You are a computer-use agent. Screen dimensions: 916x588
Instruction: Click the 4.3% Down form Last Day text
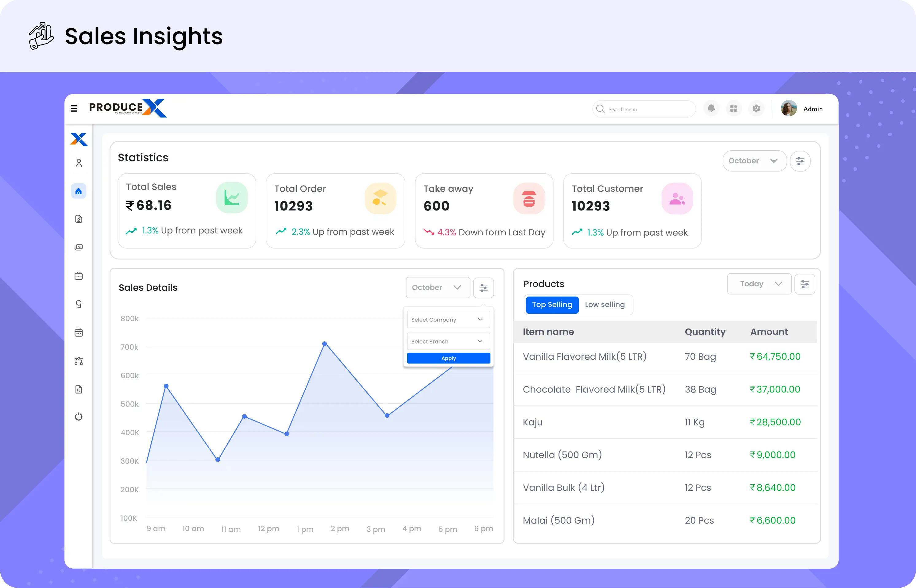(491, 232)
